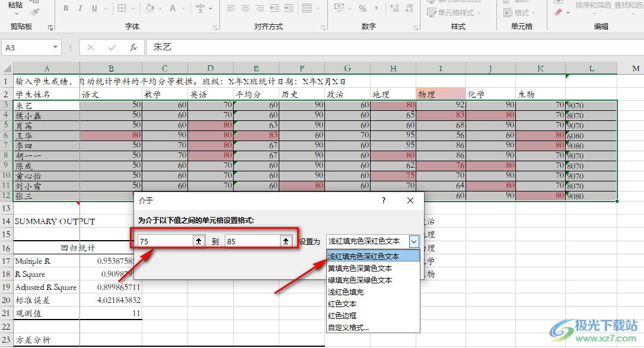Open the Name Box dropdown arrow
The height and width of the screenshot is (348, 644).
point(55,47)
